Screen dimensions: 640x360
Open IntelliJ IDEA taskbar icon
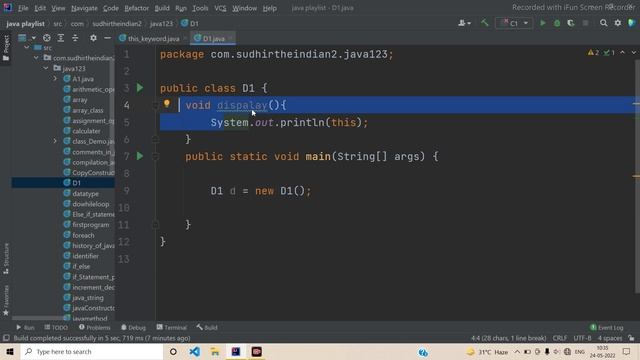click(x=236, y=351)
